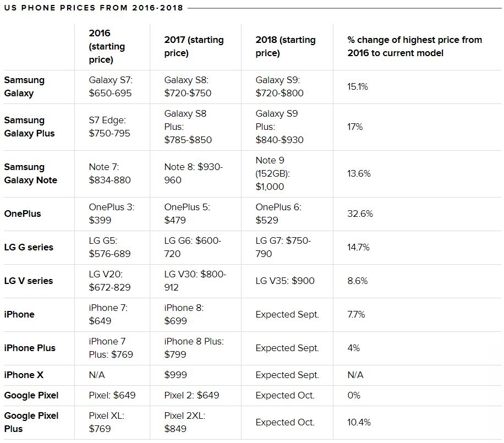Click the "US Phone Prices from 2016-2018" title
The image size is (504, 443).
tap(94, 8)
